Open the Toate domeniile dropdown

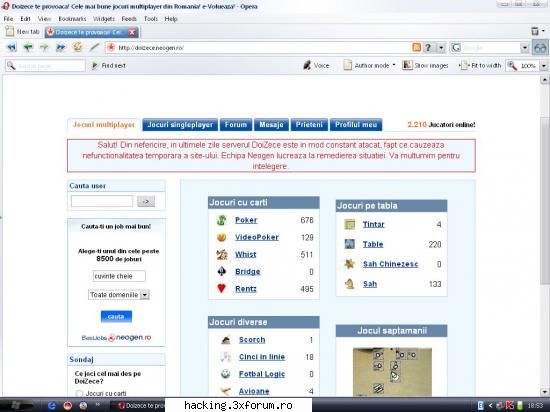click(x=119, y=295)
